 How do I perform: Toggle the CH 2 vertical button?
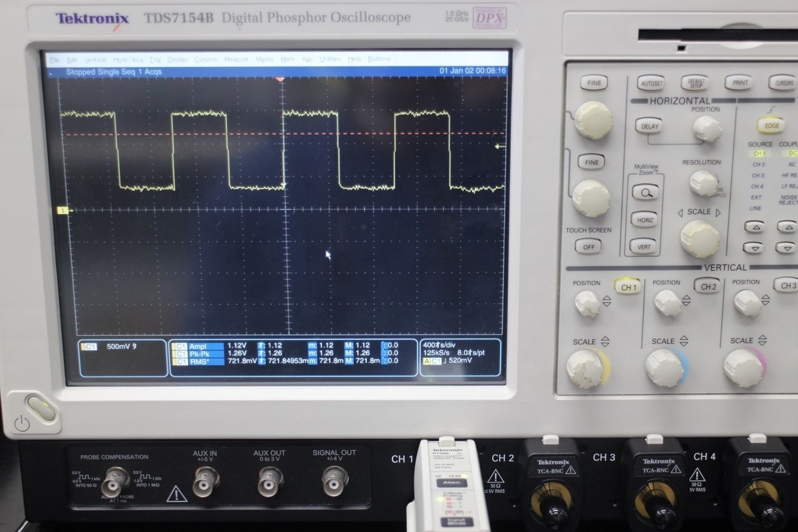(706, 286)
